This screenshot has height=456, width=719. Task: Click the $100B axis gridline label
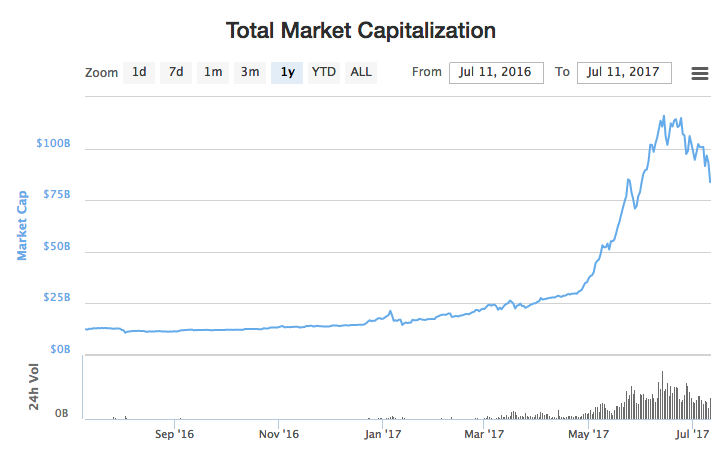click(53, 143)
